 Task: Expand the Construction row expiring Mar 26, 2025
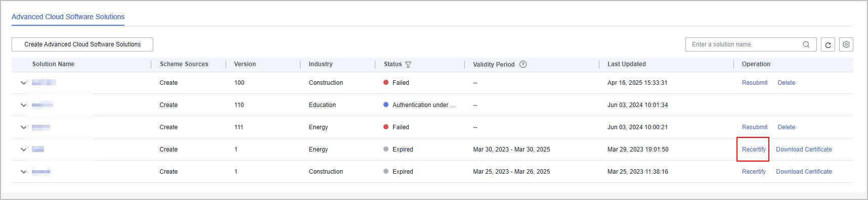point(23,172)
